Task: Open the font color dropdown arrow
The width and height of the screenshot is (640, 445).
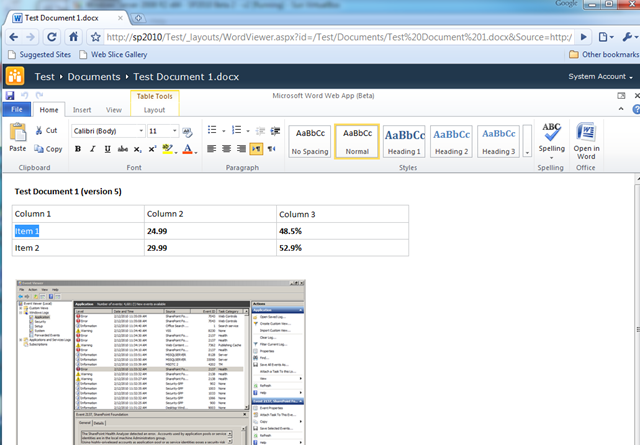Action: pos(196,152)
